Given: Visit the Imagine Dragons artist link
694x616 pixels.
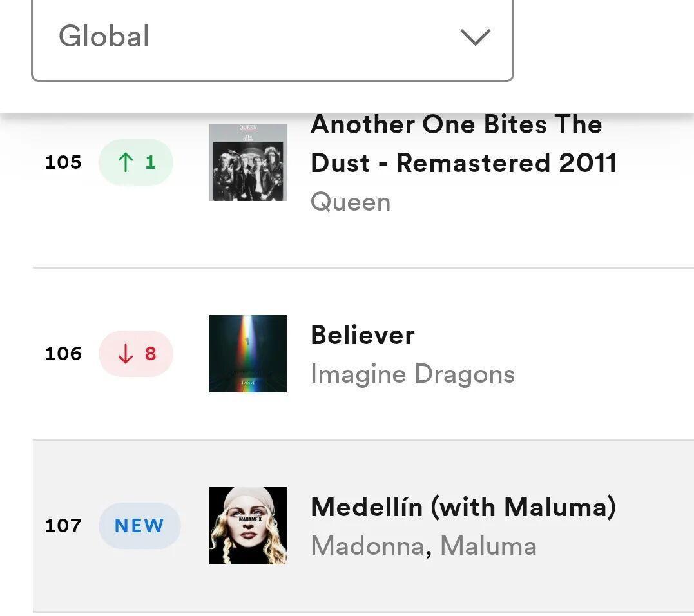Looking at the screenshot, I should [412, 374].
